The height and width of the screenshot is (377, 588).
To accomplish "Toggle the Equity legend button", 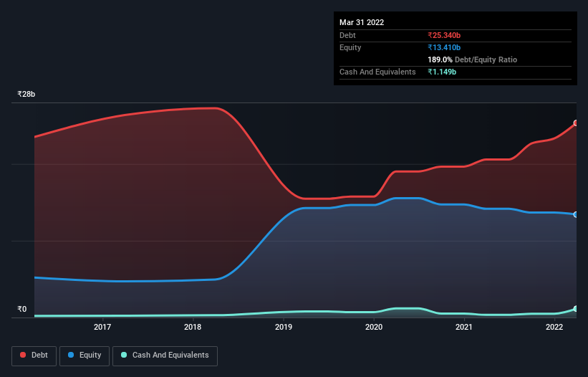I will click(85, 355).
